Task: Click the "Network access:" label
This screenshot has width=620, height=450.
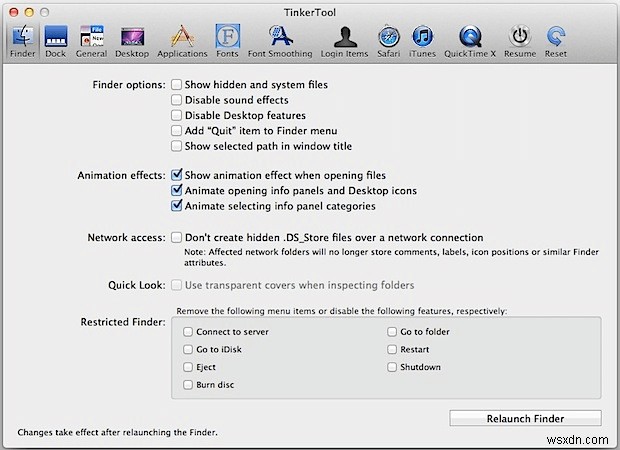Action: click(127, 238)
